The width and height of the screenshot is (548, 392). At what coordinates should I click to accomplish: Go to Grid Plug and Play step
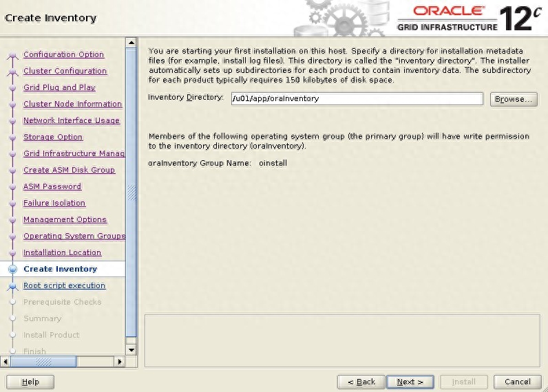click(59, 87)
